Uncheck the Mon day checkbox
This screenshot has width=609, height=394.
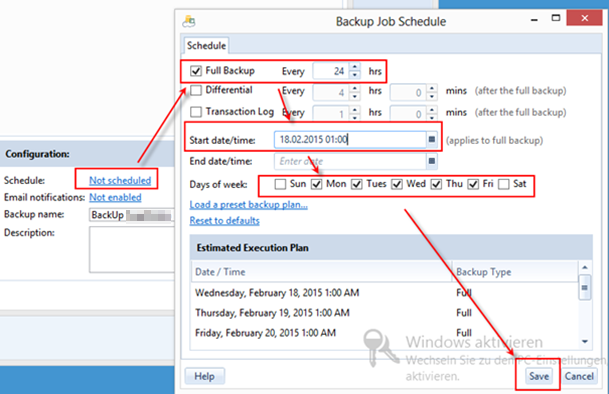(317, 184)
